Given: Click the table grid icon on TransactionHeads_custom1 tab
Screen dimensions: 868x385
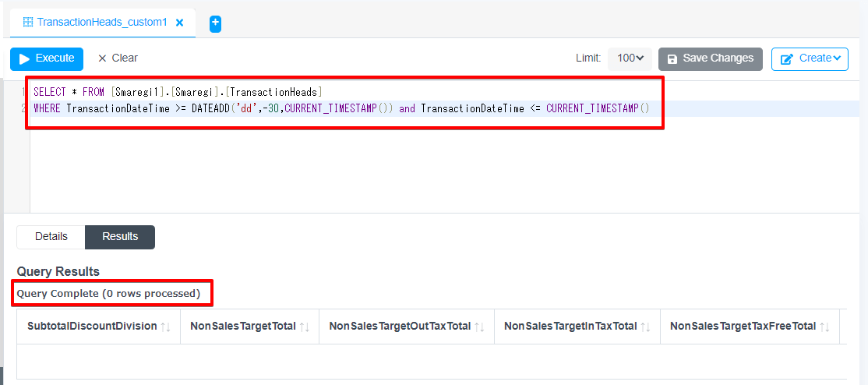Looking at the screenshot, I should point(28,23).
